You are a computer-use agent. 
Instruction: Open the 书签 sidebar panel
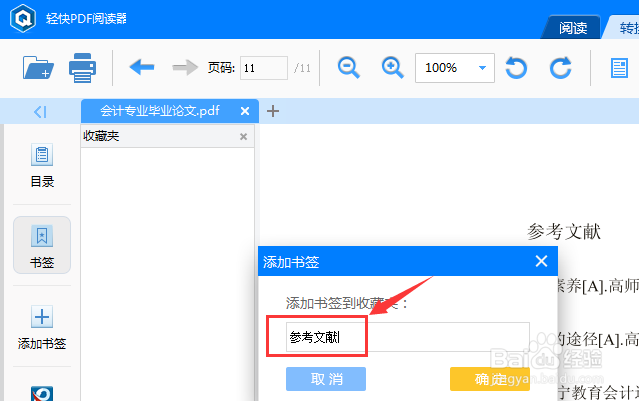point(42,245)
